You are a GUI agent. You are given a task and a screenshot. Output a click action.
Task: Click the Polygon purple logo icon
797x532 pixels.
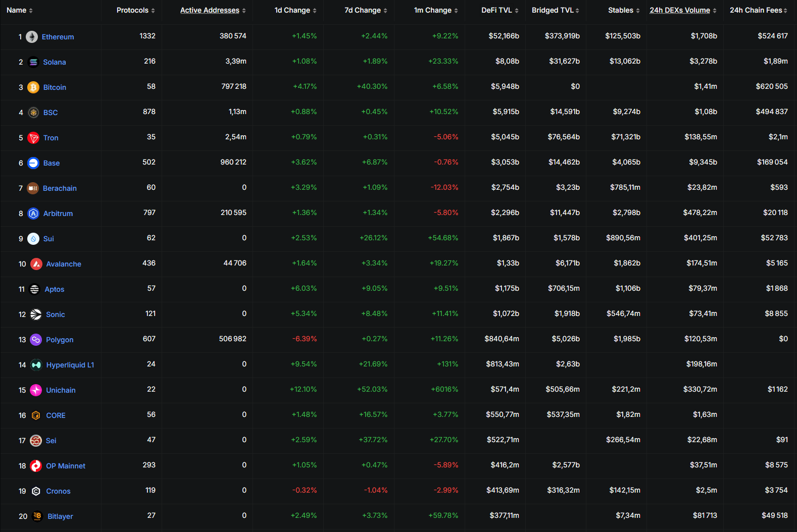click(x=36, y=340)
